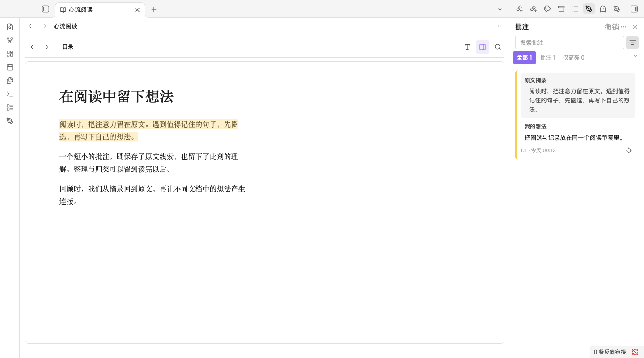This screenshot has height=358, width=644.
Task: Open the tags tab in right sidebar
Action: coord(547,9)
